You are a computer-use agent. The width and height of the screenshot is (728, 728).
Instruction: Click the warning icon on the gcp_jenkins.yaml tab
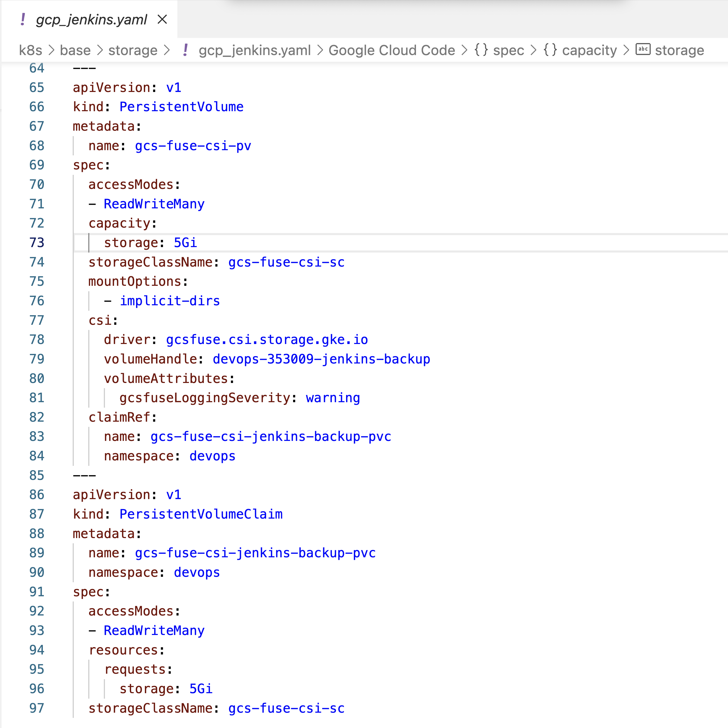click(x=23, y=19)
